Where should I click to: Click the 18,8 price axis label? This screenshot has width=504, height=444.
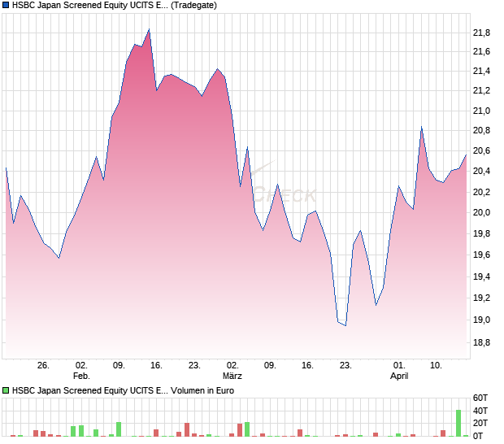click(481, 343)
